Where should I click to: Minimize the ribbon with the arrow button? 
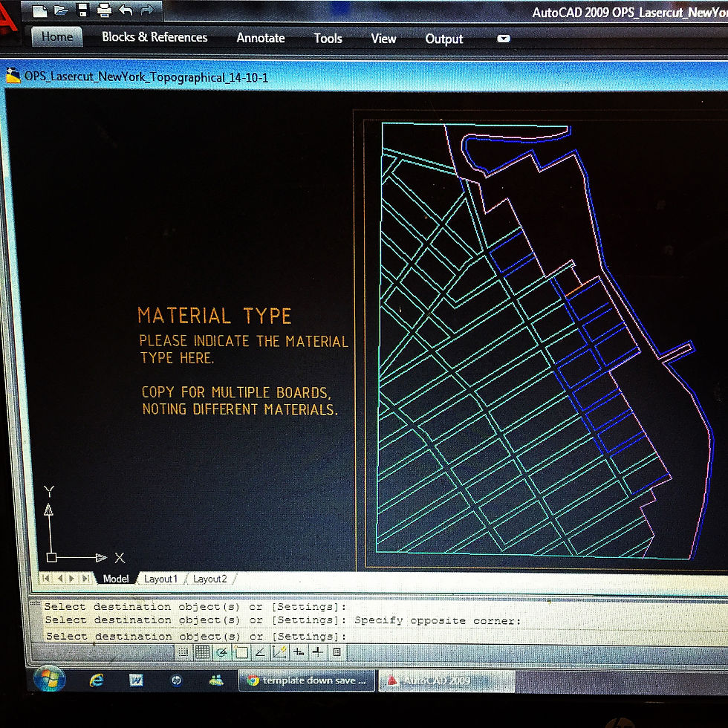504,39
